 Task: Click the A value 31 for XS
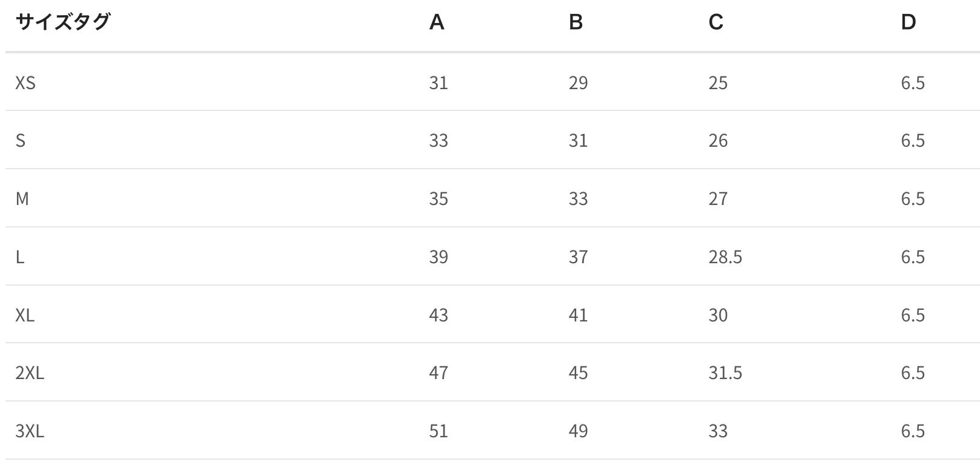(x=438, y=82)
